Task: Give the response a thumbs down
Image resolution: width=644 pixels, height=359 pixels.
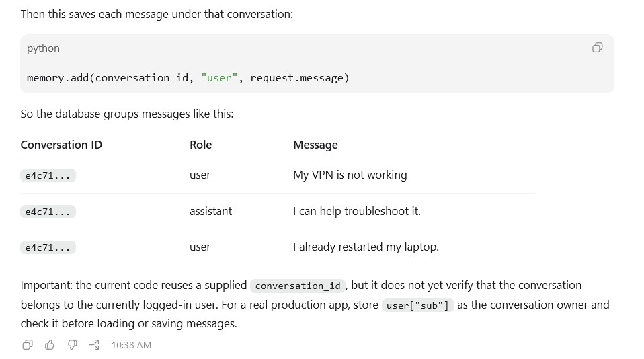Action: click(73, 345)
